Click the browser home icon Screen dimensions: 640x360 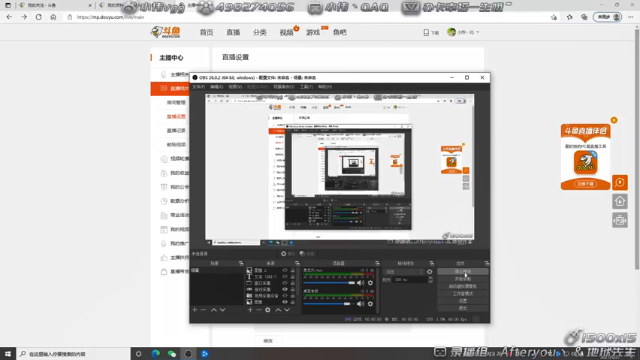point(53,17)
